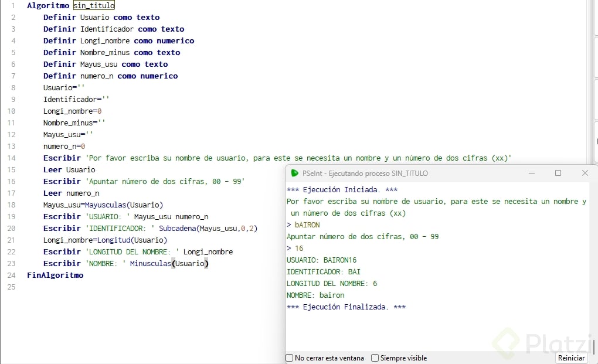Click the 'Leer numero_n' line
The width and height of the screenshot is (598, 364).
[x=72, y=193]
